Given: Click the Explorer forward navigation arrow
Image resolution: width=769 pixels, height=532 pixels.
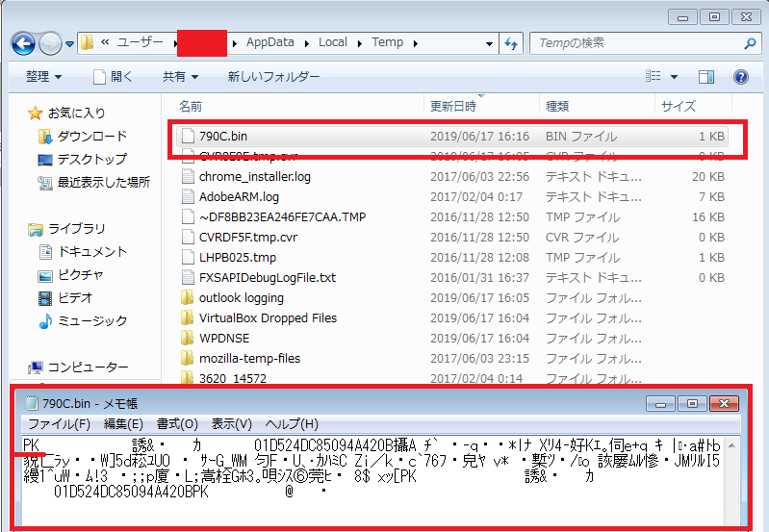Looking at the screenshot, I should 50,43.
